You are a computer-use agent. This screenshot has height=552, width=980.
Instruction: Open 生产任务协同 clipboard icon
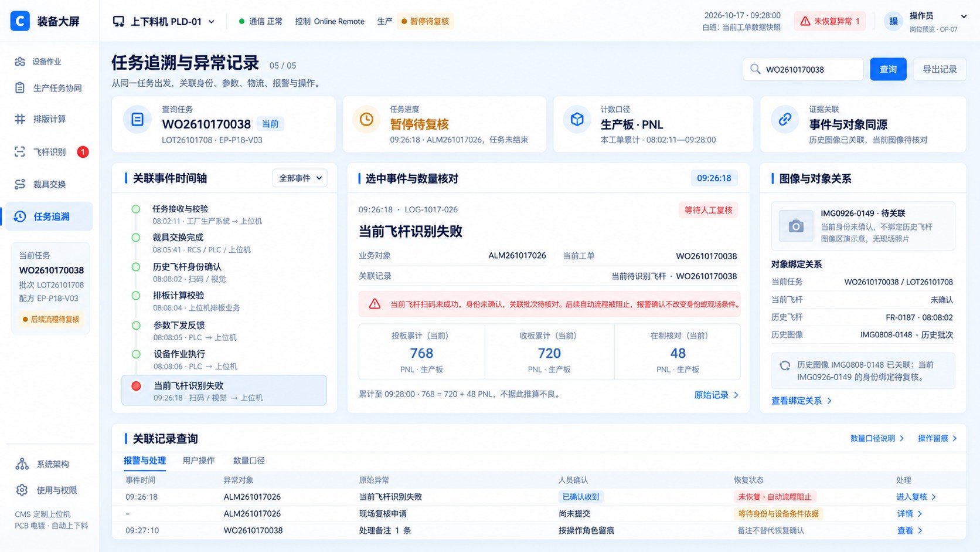click(x=20, y=88)
